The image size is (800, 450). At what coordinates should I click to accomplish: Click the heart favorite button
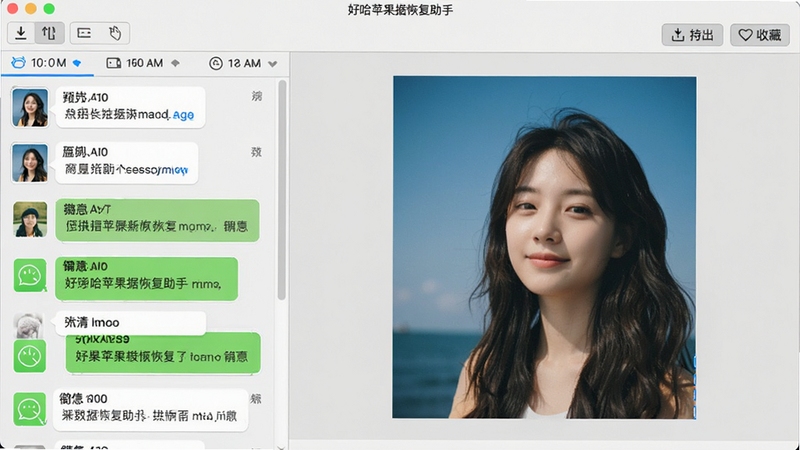click(x=760, y=35)
